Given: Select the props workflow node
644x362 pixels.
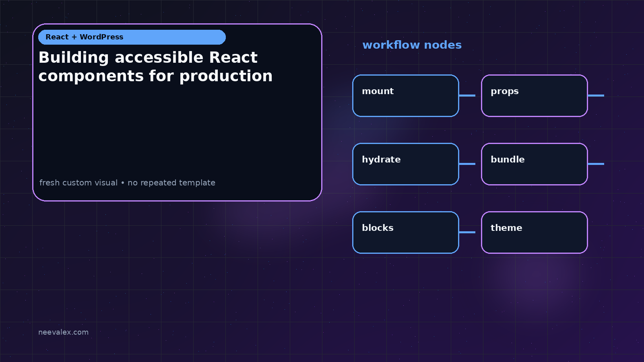Looking at the screenshot, I should coord(535,96).
